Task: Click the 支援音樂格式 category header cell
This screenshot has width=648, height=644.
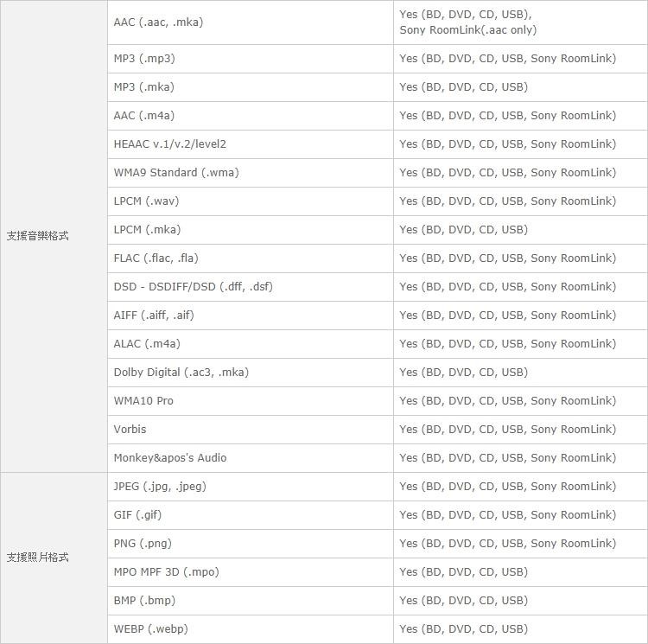Action: 54,236
